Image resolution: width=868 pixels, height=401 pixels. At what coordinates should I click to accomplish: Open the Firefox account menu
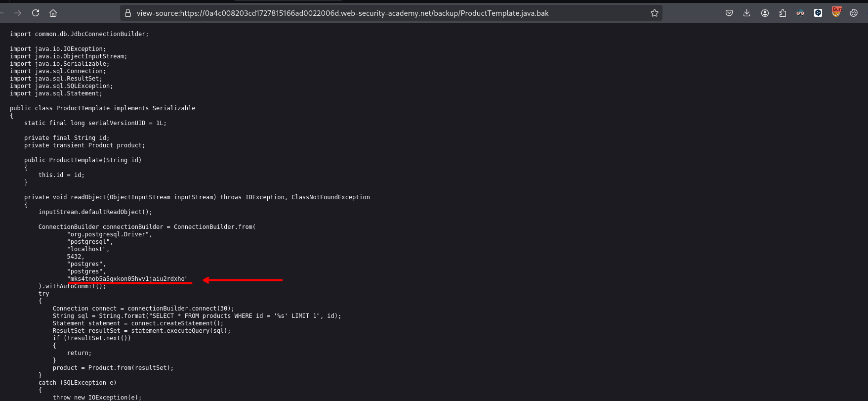(765, 13)
